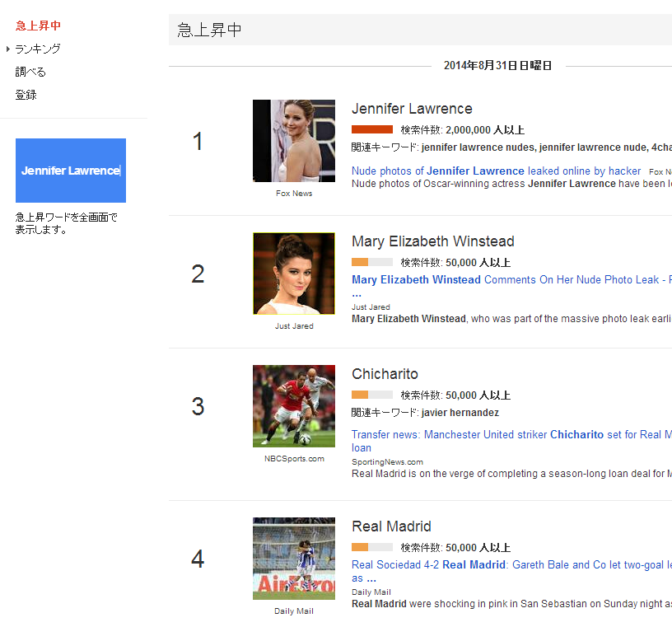The image size is (672, 627).
Task: Open the blue Jennifer Lawrence fullscreen trends box
Action: 71,171
